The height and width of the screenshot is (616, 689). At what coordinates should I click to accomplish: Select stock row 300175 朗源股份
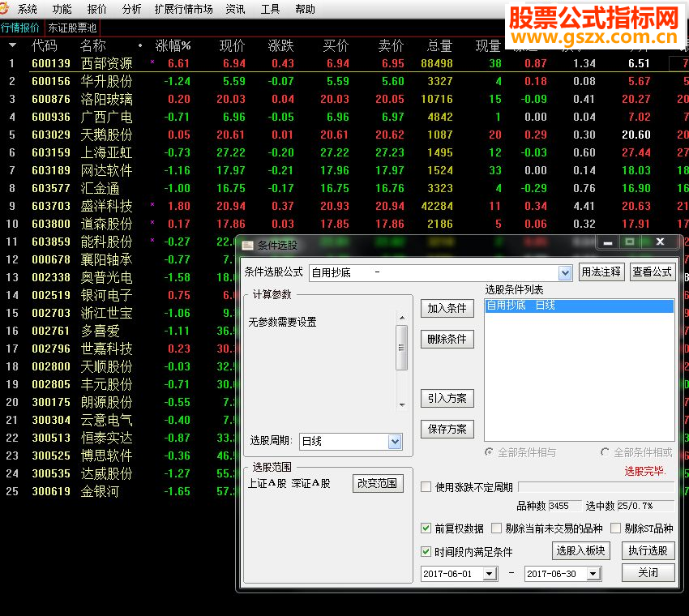tap(118, 402)
